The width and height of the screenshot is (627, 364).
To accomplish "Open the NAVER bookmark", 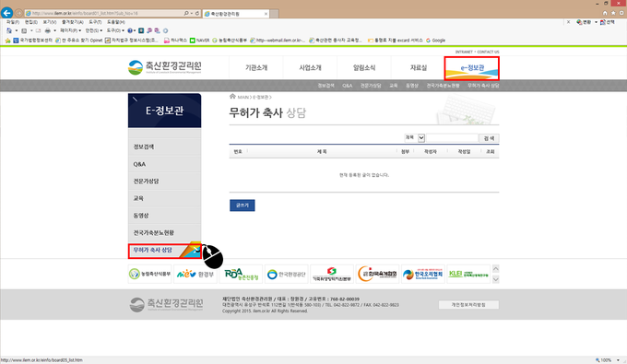I will point(199,41).
